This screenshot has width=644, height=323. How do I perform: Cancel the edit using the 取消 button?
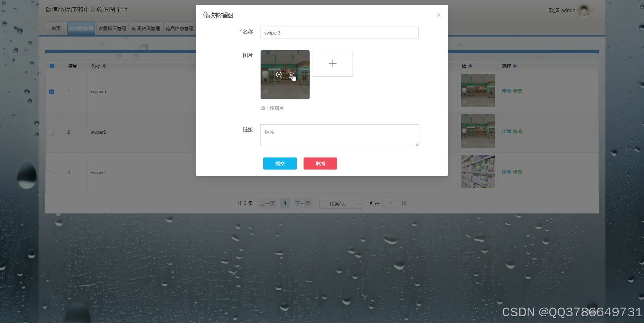[x=320, y=164]
